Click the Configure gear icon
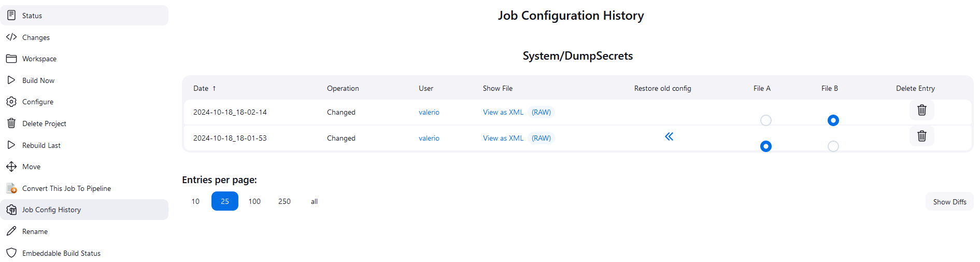The image size is (980, 262). pos(11,102)
